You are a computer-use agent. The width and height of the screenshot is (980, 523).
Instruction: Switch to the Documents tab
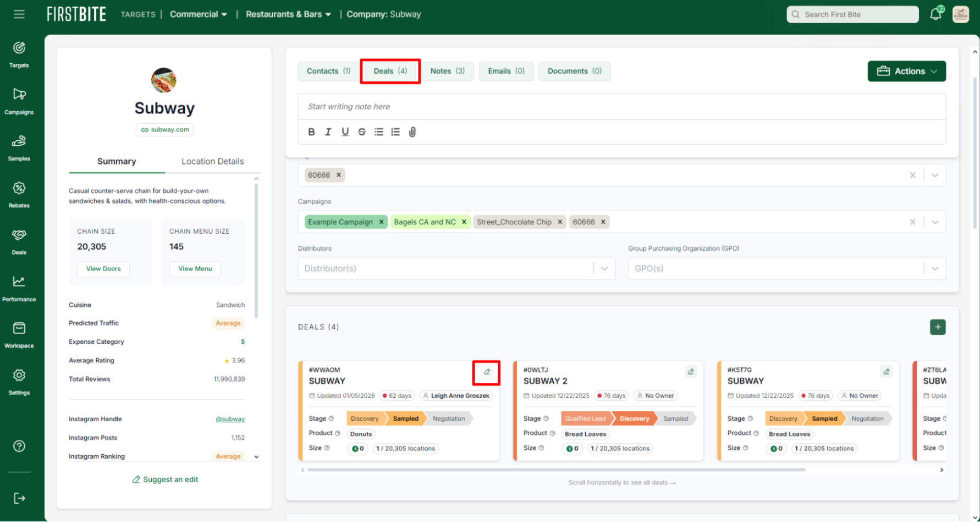click(575, 71)
